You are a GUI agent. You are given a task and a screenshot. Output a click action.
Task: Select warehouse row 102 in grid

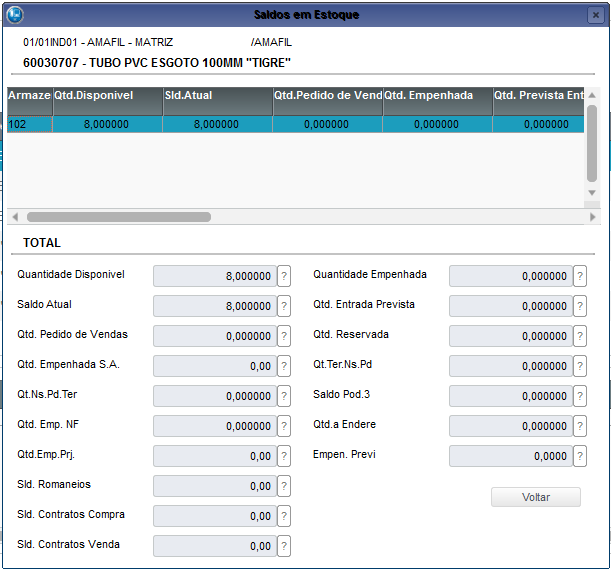point(29,125)
